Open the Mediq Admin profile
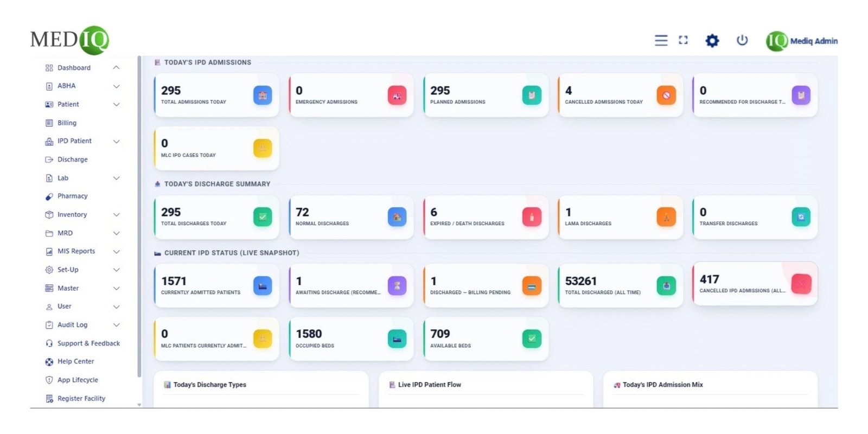 (x=802, y=41)
